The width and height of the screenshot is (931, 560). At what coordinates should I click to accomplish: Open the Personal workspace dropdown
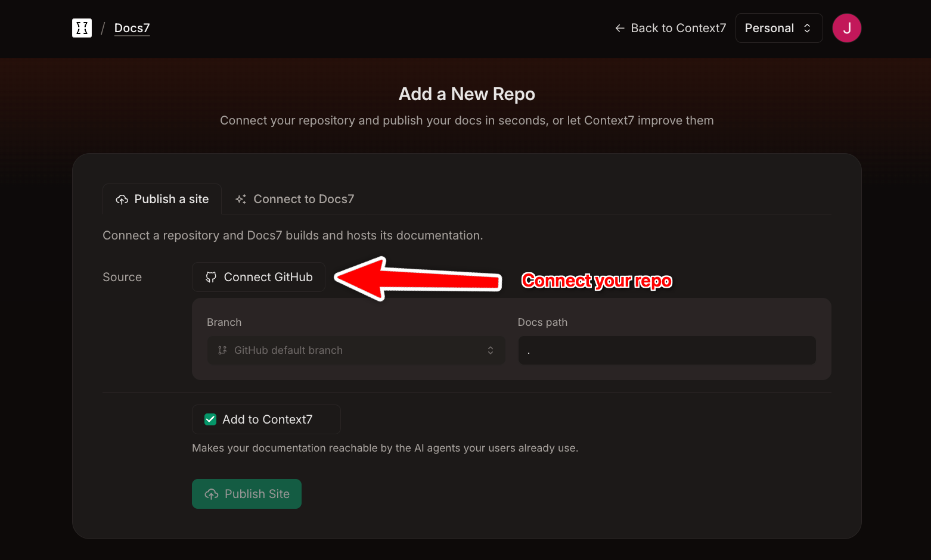[x=779, y=28]
